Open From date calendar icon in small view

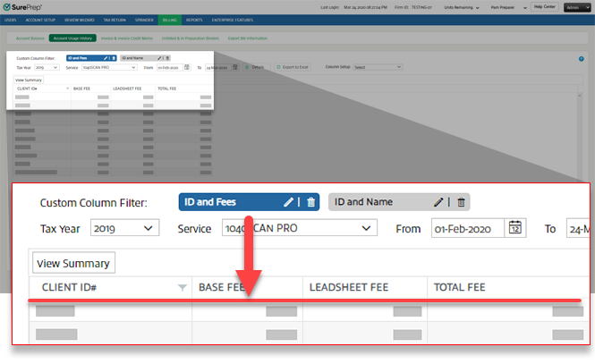pyautogui.click(x=187, y=67)
